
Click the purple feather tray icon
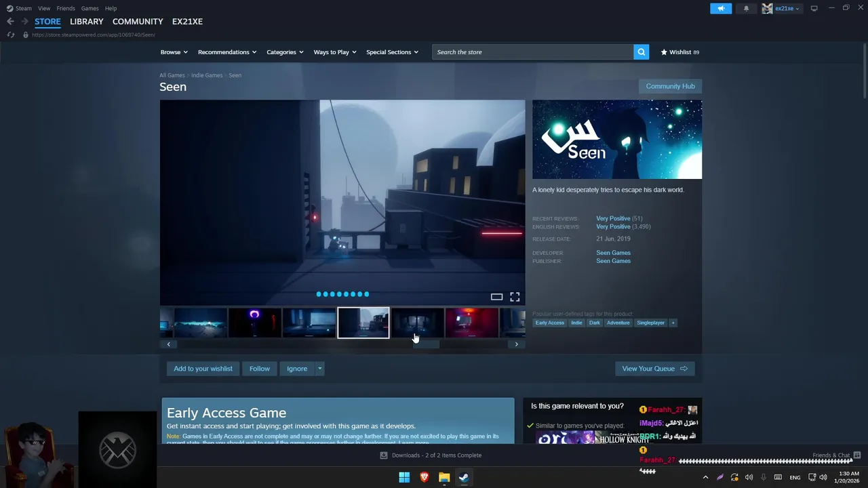[720, 477]
